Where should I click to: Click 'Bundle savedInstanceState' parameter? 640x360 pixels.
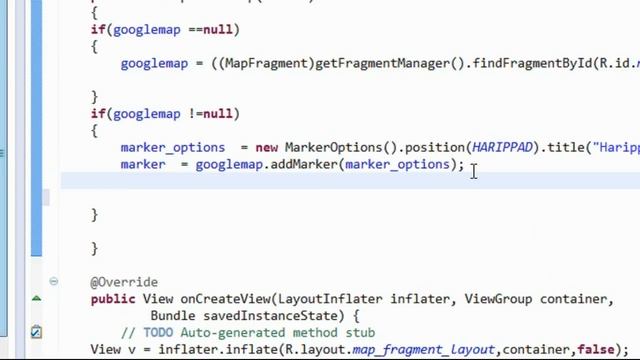244,316
